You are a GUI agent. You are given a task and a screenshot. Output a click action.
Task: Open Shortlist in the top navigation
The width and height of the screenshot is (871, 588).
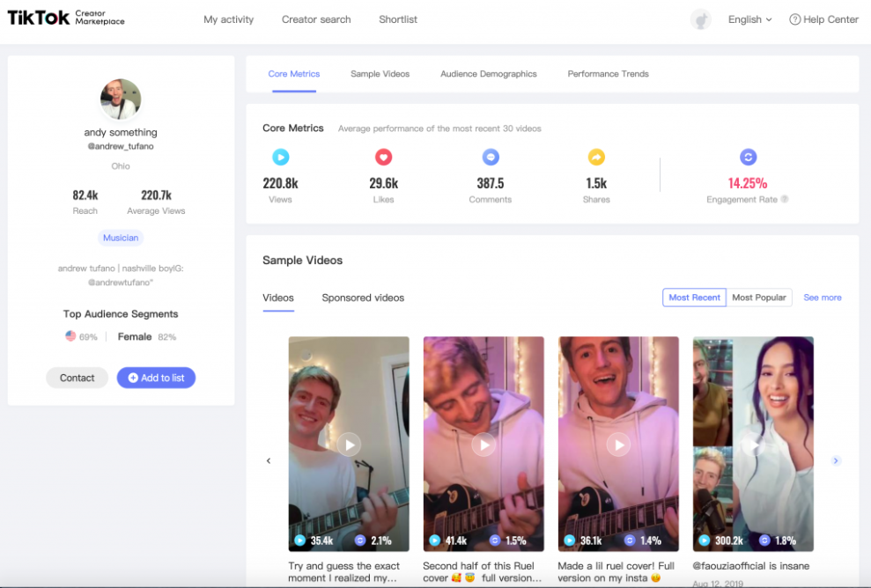point(398,19)
